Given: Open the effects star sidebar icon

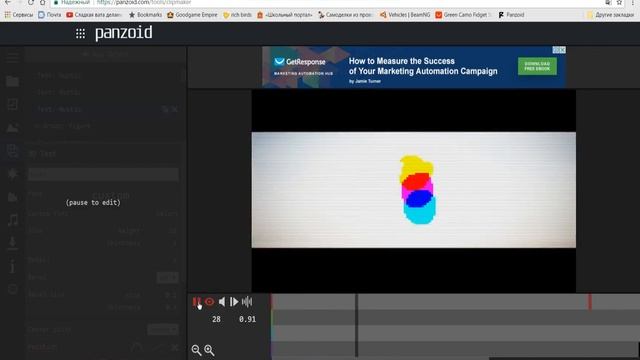Looking at the screenshot, I should 12,174.
